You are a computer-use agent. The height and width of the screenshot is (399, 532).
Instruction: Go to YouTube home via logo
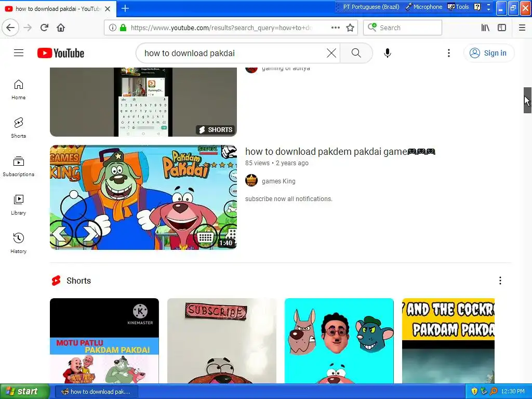(x=61, y=53)
